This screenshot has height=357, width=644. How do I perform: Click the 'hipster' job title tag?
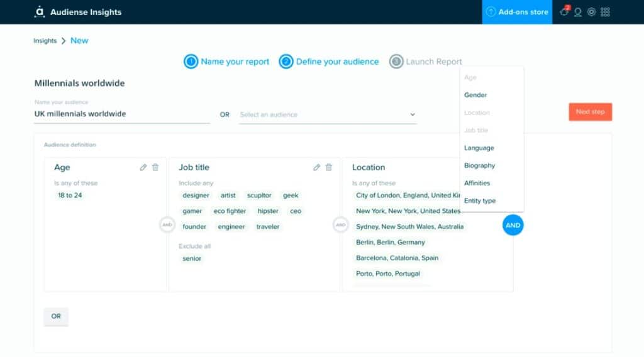pyautogui.click(x=268, y=211)
